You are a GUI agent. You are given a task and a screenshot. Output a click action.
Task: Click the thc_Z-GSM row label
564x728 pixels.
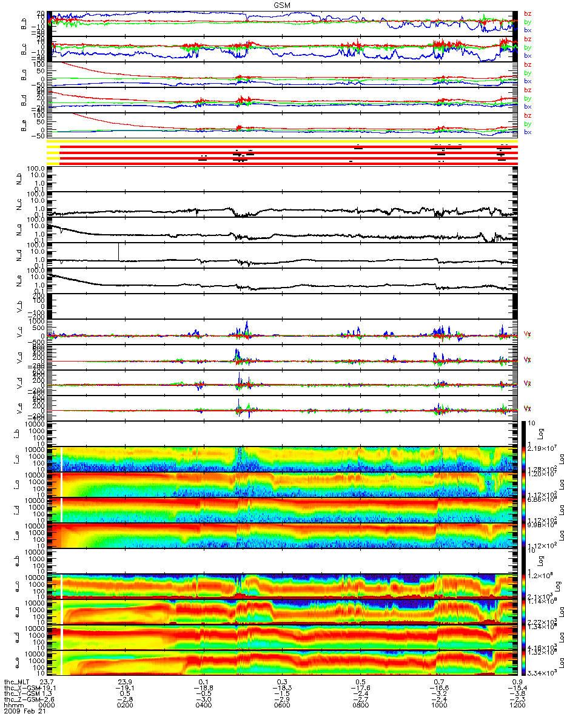tap(22, 701)
